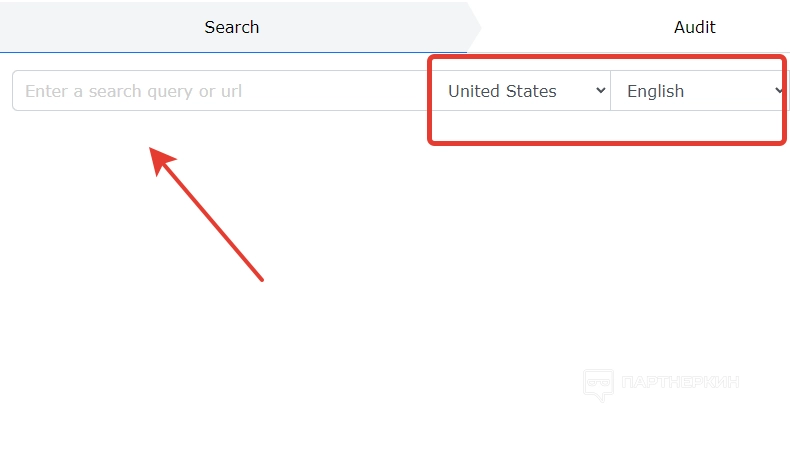Select the Search tab

tap(232, 27)
